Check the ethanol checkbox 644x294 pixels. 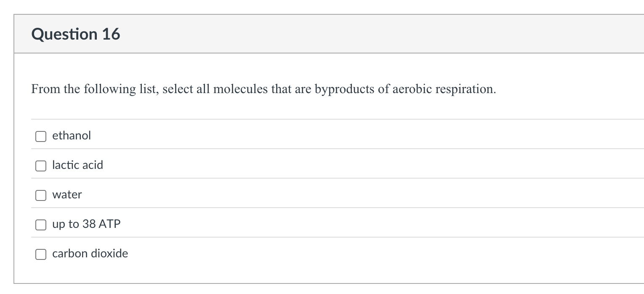[40, 136]
